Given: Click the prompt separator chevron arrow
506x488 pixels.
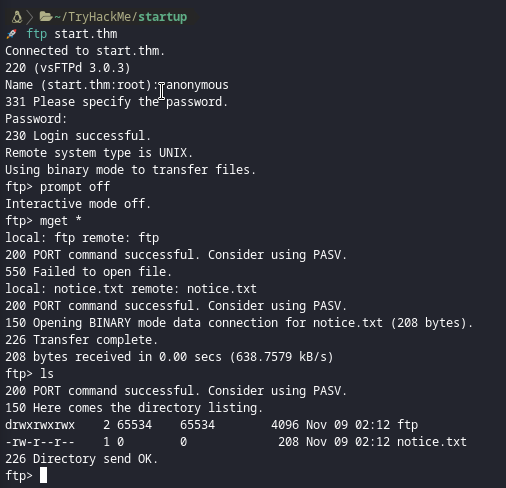Looking at the screenshot, I should (x=30, y=17).
